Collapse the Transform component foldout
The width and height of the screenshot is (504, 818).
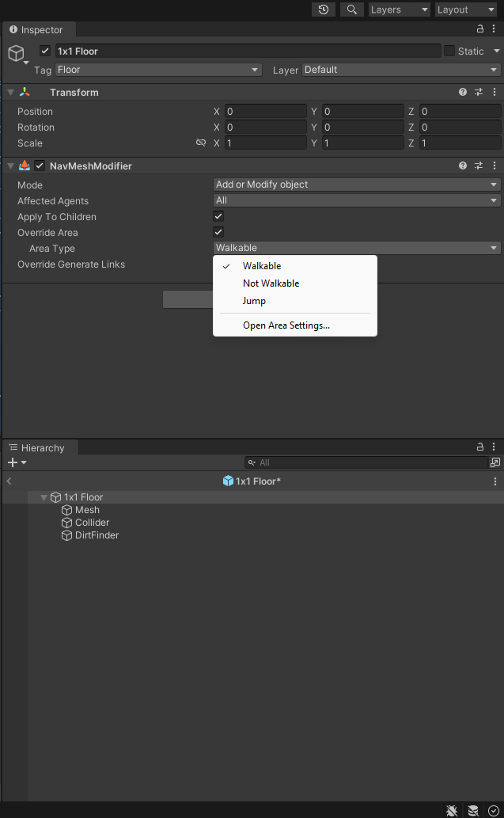click(10, 93)
